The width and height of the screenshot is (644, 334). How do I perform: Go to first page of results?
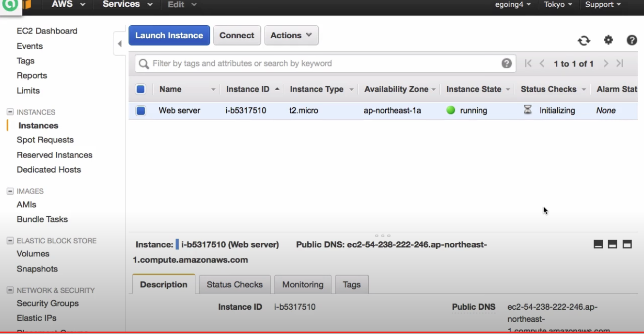(x=528, y=64)
